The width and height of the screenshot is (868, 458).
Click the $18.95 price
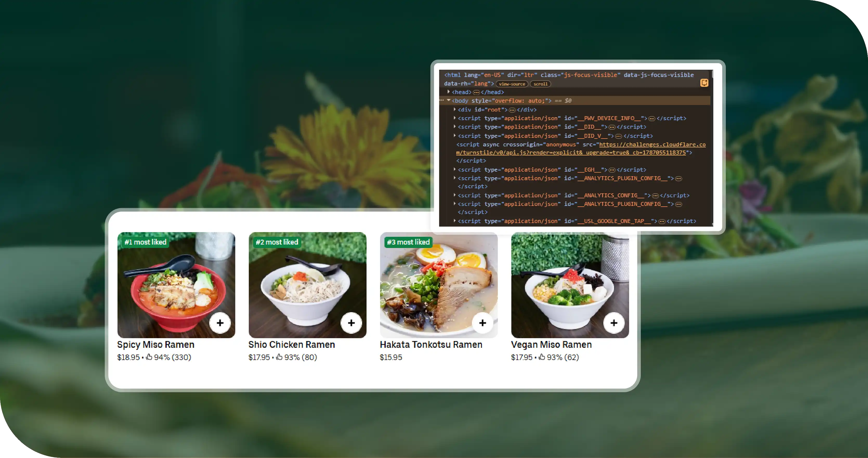point(128,357)
